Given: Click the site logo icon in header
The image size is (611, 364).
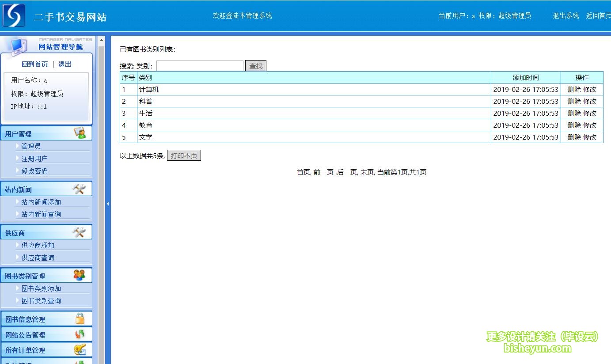Looking at the screenshot, I should pos(14,15).
